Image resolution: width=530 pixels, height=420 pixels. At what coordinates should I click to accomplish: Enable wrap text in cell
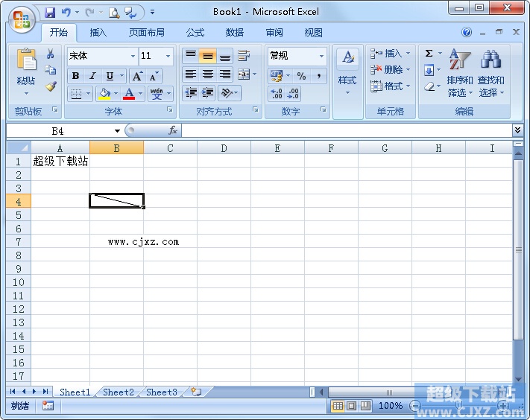[244, 55]
